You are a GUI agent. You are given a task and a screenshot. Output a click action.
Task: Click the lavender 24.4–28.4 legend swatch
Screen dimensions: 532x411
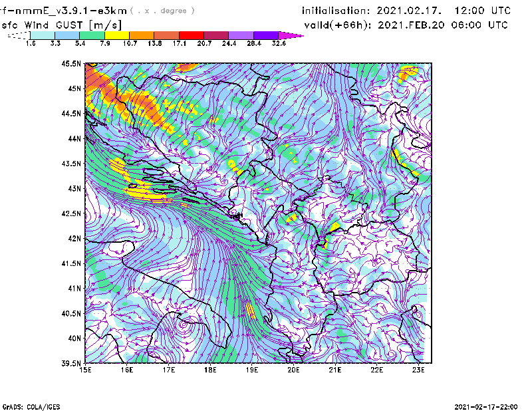point(241,35)
